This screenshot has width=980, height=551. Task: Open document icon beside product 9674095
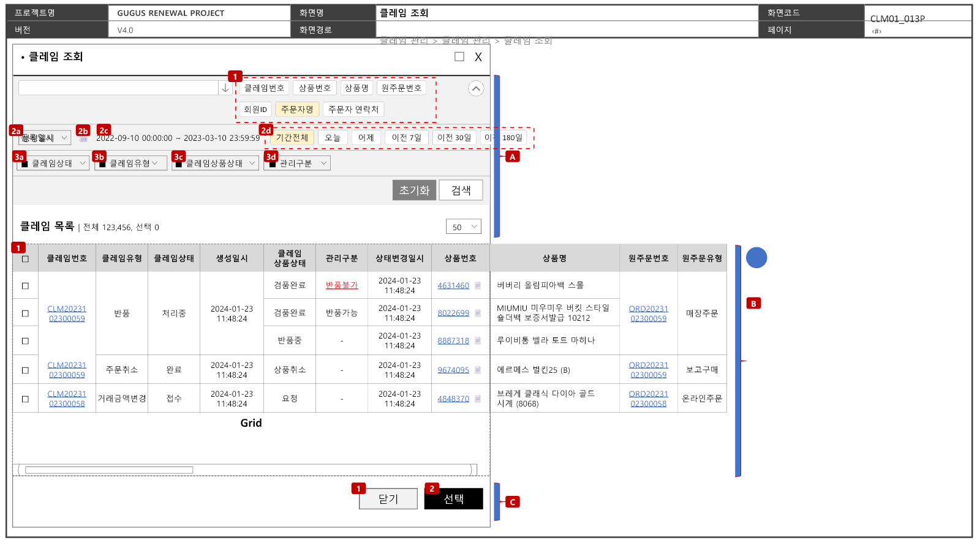click(x=478, y=370)
